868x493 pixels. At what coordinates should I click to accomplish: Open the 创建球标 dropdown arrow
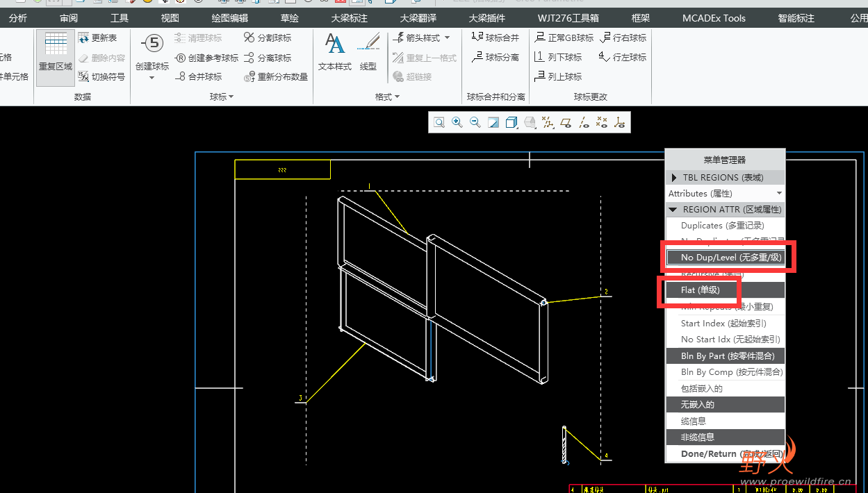point(152,78)
